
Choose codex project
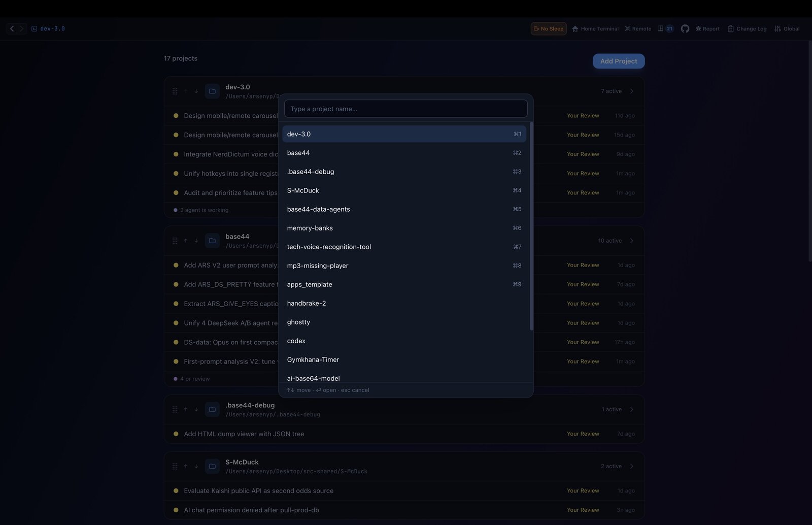(404, 341)
